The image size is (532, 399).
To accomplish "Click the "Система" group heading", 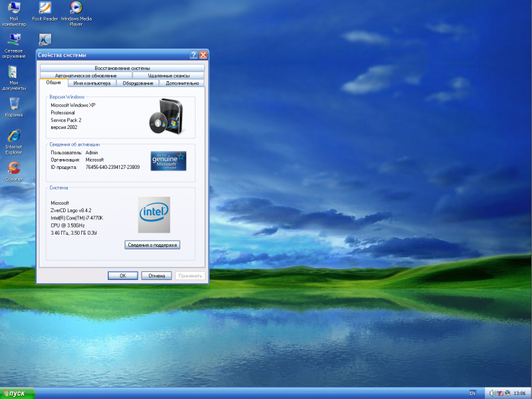I will click(59, 188).
